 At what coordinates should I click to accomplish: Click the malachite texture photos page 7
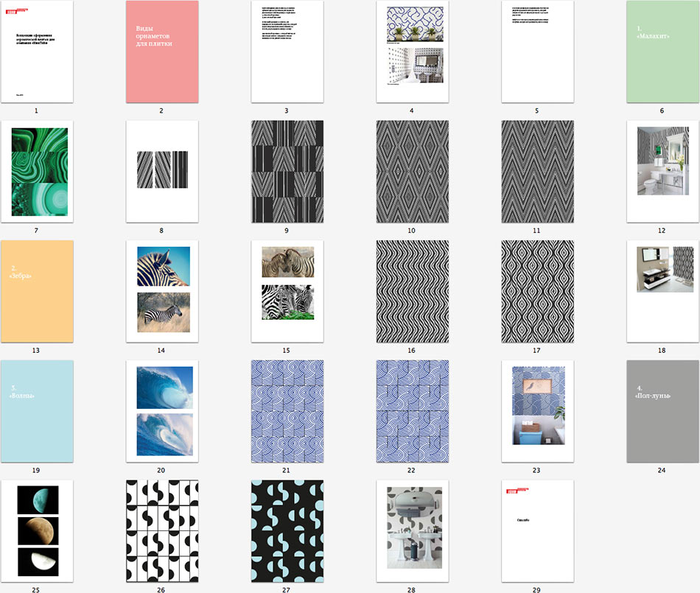click(36, 171)
